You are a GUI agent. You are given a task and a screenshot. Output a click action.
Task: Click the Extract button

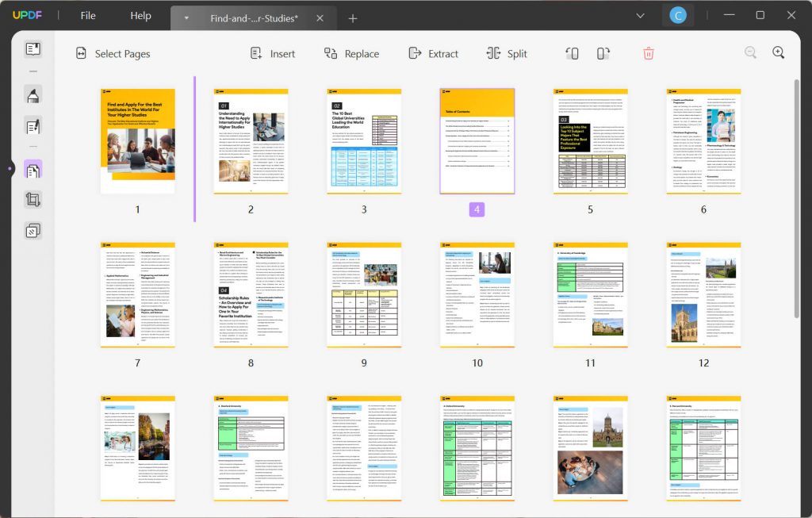[434, 53]
